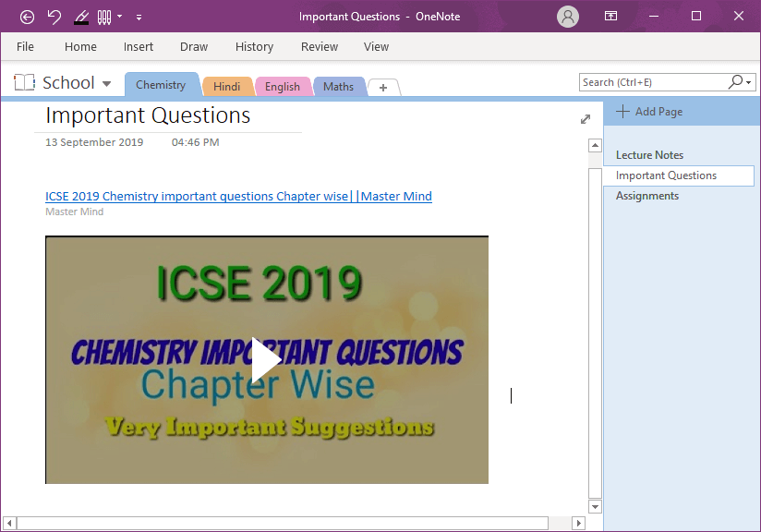Click the notebook icon beside School

(24, 82)
